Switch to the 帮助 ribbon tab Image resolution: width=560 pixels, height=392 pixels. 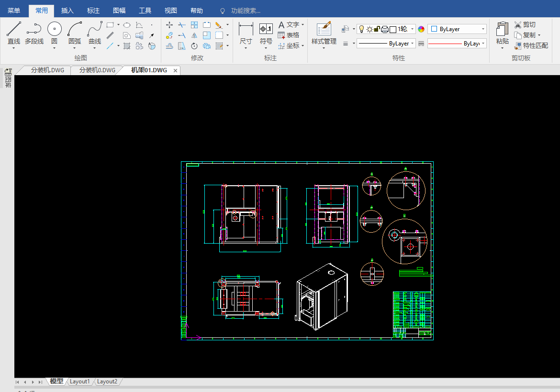pyautogui.click(x=196, y=11)
